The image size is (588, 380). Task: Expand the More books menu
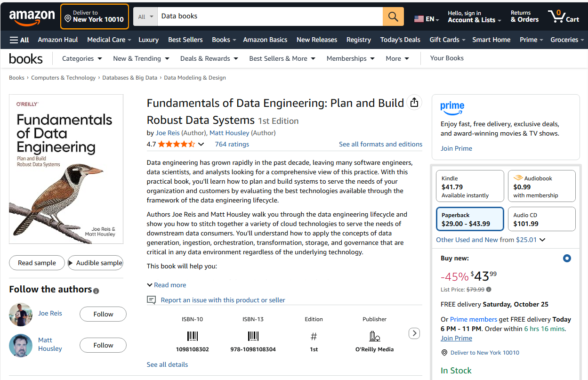(397, 58)
